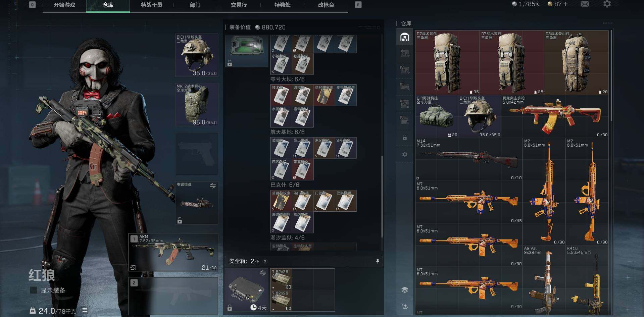Click the lock icon on 电锯惊魂 slot

click(180, 220)
